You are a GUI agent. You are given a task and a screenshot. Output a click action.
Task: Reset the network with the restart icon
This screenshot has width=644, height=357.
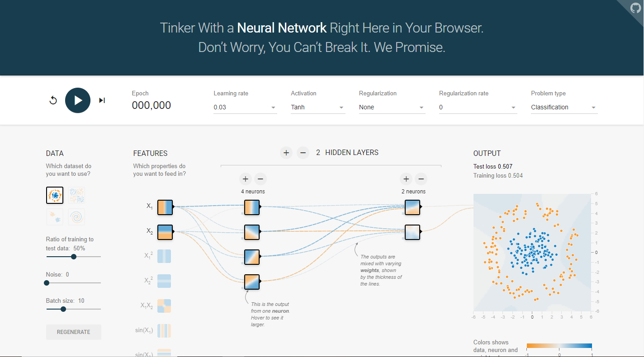tap(53, 100)
